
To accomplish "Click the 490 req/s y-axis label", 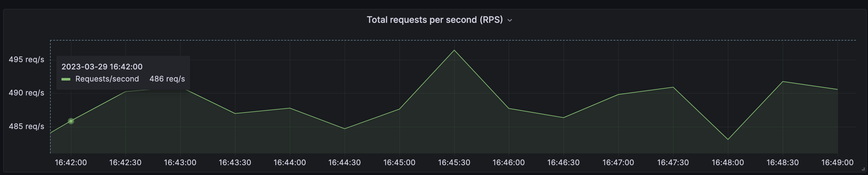I will click(x=26, y=93).
